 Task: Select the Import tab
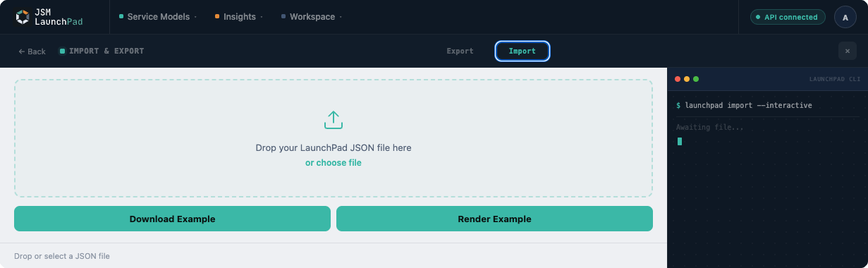[x=522, y=51]
